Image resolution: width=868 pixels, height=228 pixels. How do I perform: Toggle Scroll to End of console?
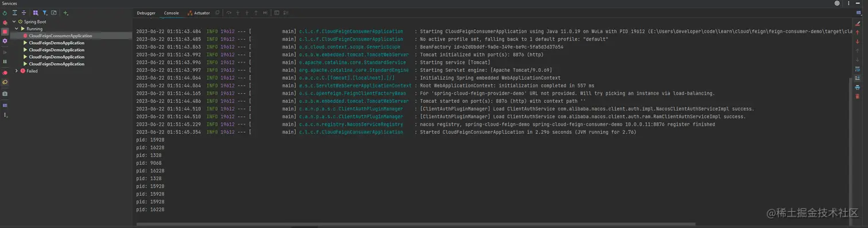858,78
